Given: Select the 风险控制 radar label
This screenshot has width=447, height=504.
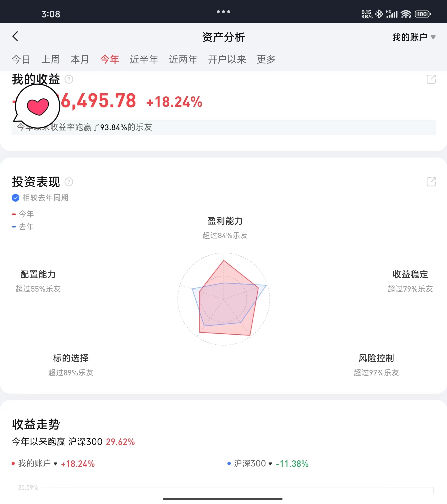Looking at the screenshot, I should (376, 358).
